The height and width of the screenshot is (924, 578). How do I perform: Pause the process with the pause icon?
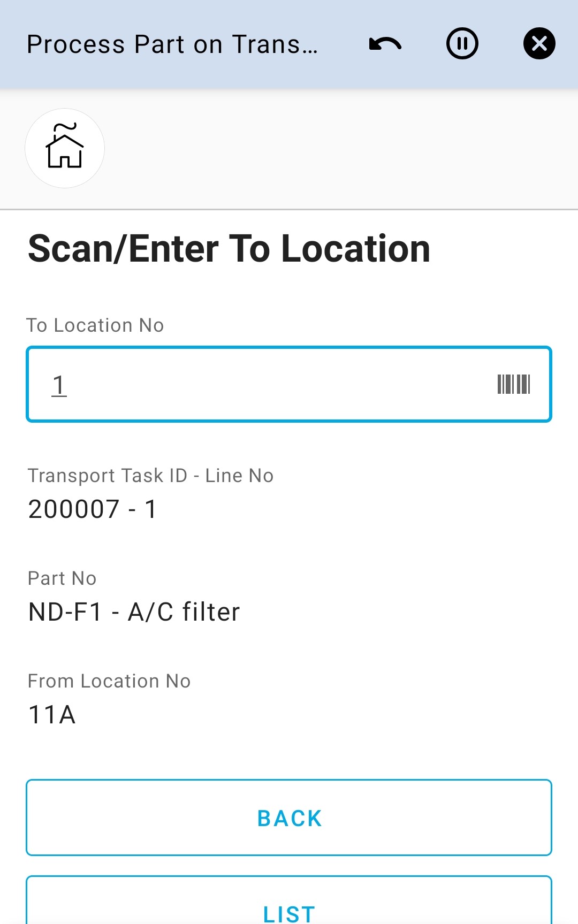462,44
